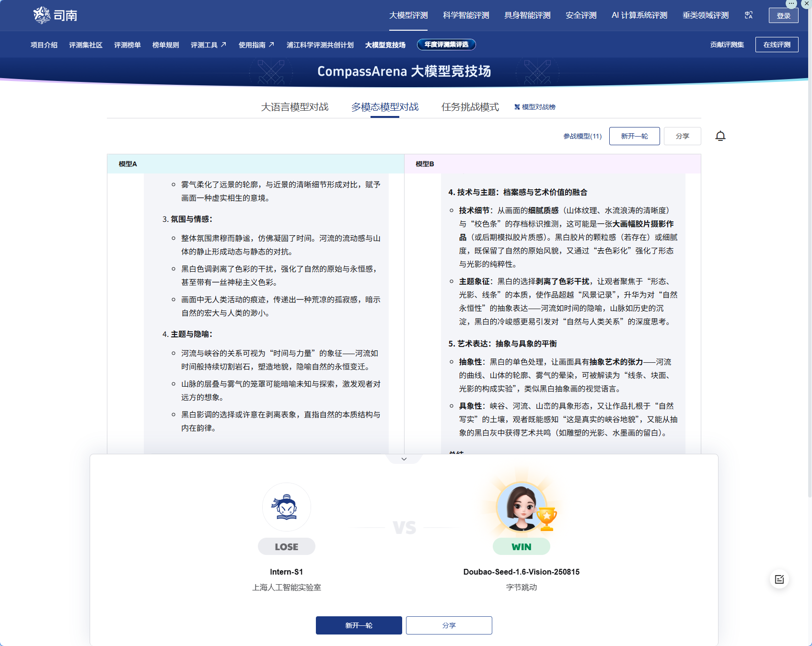
Task: Click the Intern-S1 avatar
Action: point(287,507)
